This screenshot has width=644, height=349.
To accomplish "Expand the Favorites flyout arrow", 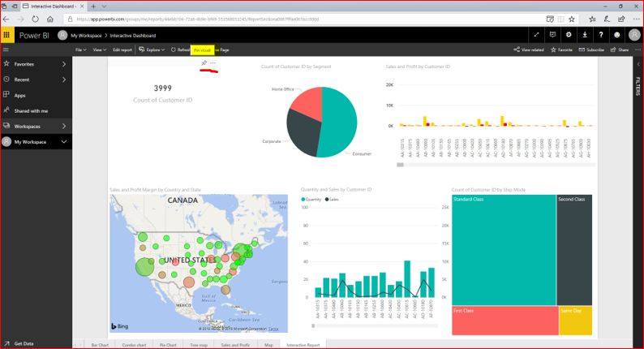I will tap(64, 64).
